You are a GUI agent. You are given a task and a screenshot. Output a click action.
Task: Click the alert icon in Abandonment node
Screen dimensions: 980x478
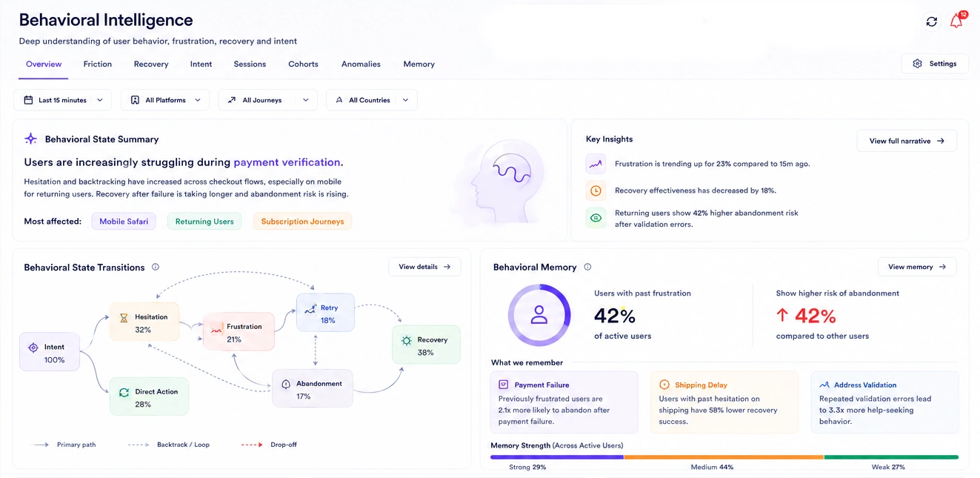(286, 385)
